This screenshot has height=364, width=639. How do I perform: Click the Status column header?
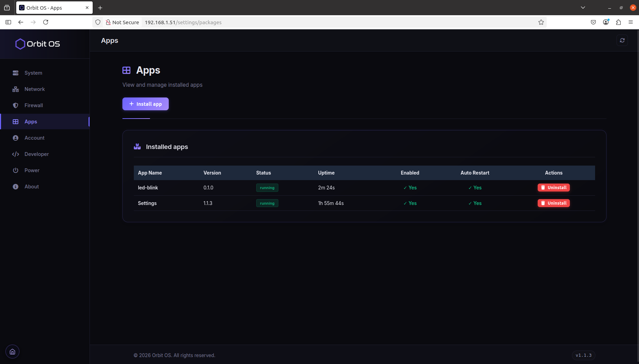[x=263, y=173]
